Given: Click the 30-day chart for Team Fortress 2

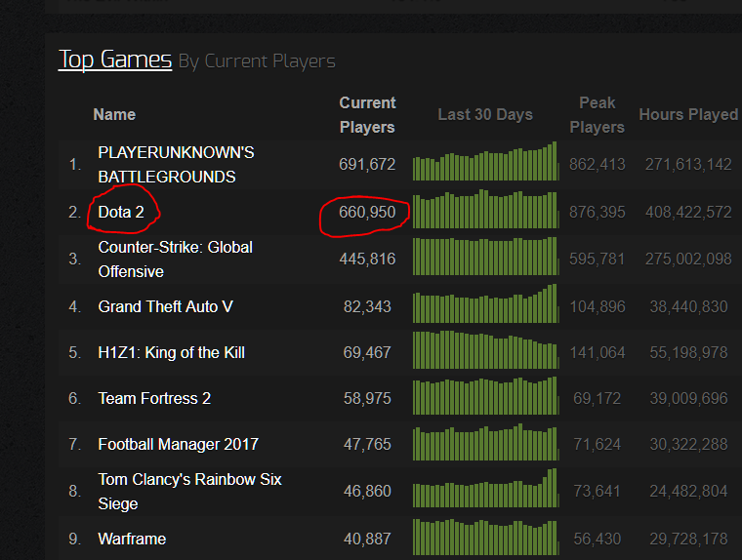Looking at the screenshot, I should coord(486,395).
